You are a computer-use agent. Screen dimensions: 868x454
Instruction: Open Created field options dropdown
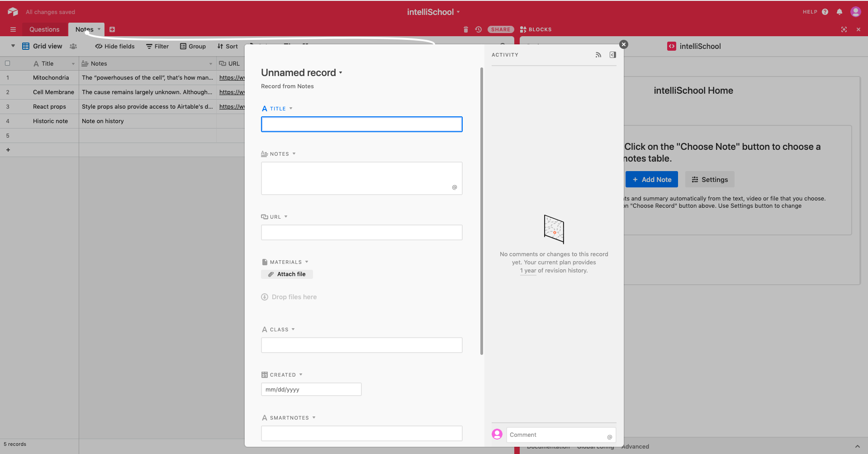click(301, 375)
